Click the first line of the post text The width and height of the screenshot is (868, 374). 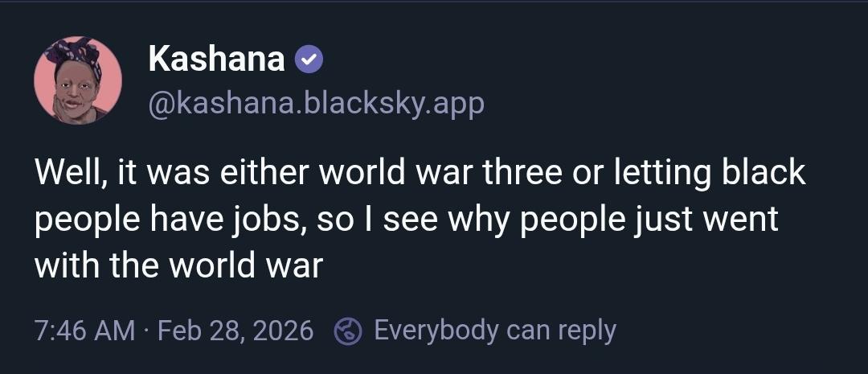tap(420, 174)
